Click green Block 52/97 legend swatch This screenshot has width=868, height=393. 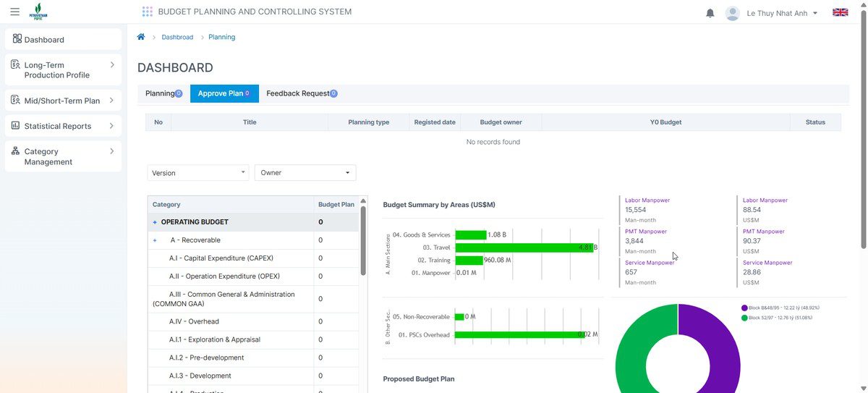point(744,318)
